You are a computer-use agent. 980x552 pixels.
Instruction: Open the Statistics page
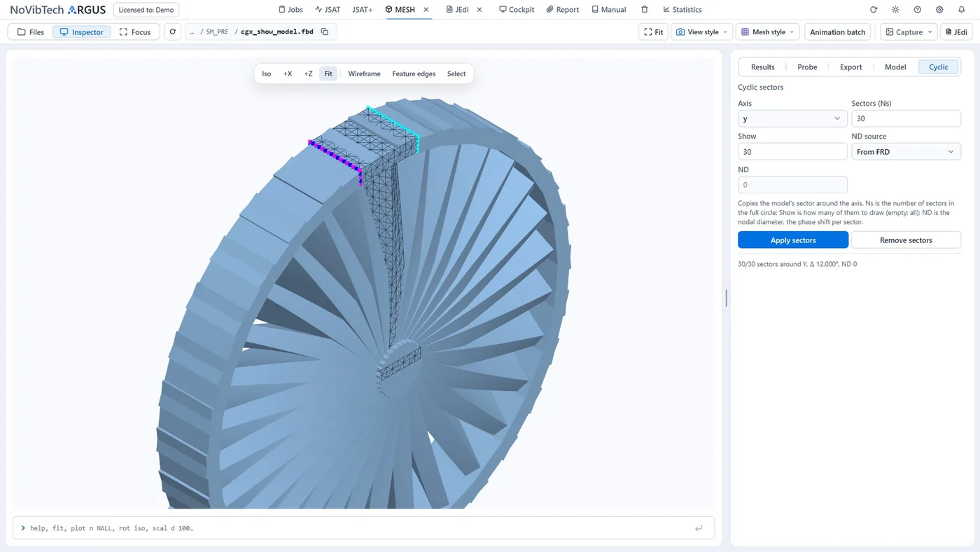(x=682, y=10)
